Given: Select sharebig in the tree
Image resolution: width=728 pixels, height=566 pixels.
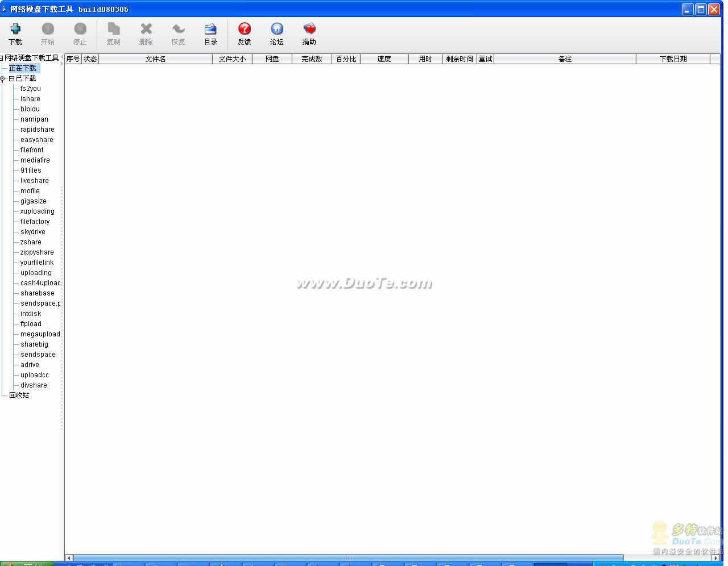Looking at the screenshot, I should pyautogui.click(x=34, y=344).
